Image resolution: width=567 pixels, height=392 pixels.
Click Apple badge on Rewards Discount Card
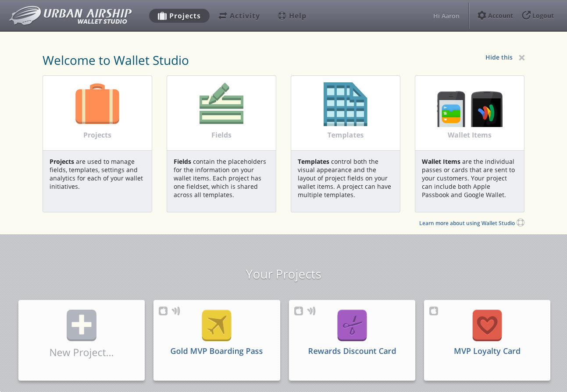(x=299, y=311)
